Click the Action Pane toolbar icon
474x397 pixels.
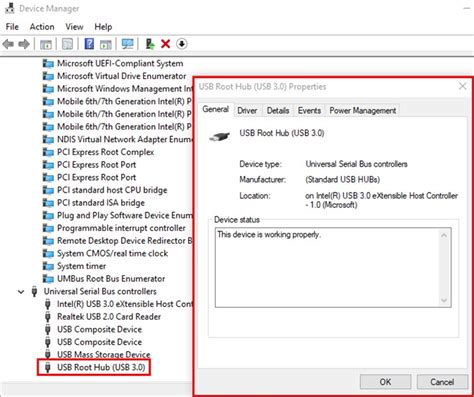pos(106,44)
